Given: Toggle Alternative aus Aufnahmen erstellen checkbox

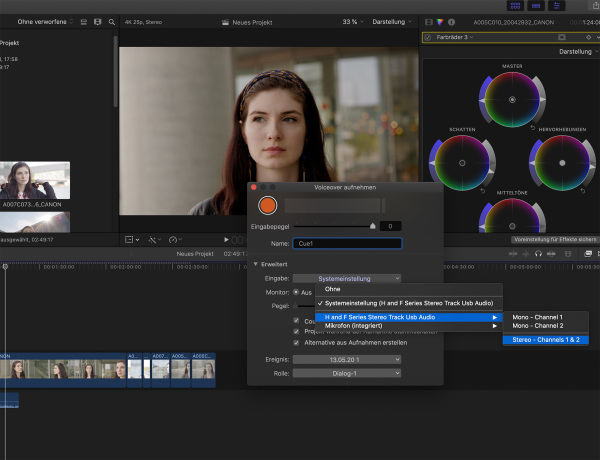Looking at the screenshot, I should [296, 343].
